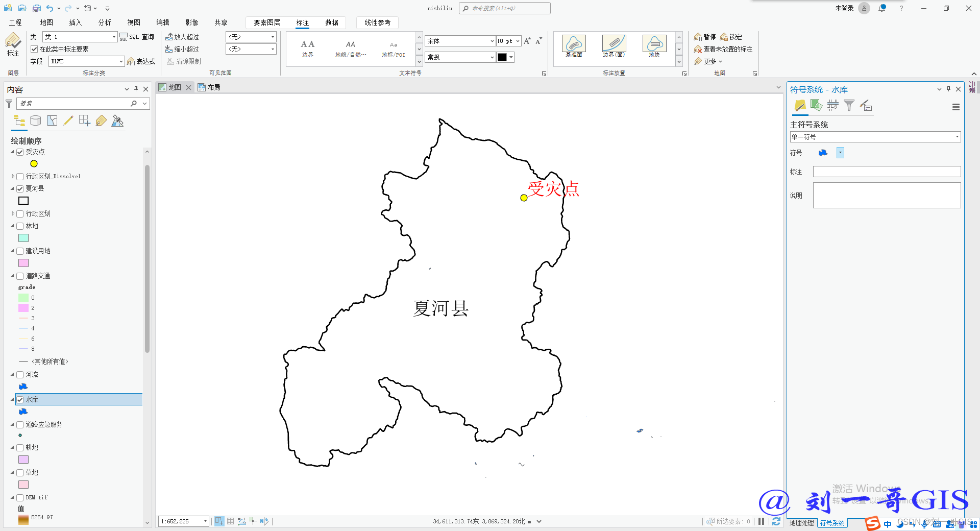Uncheck the 夏河县 layer
The width and height of the screenshot is (980, 531).
20,189
